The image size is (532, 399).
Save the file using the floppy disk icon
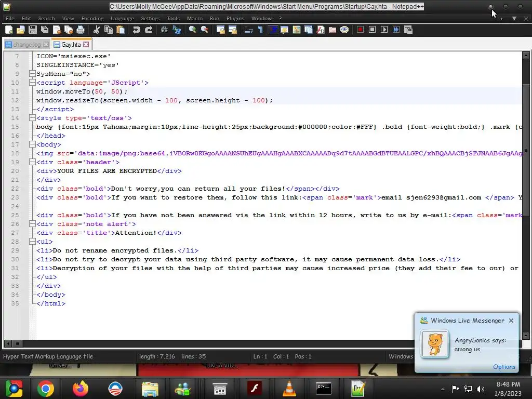point(33,30)
